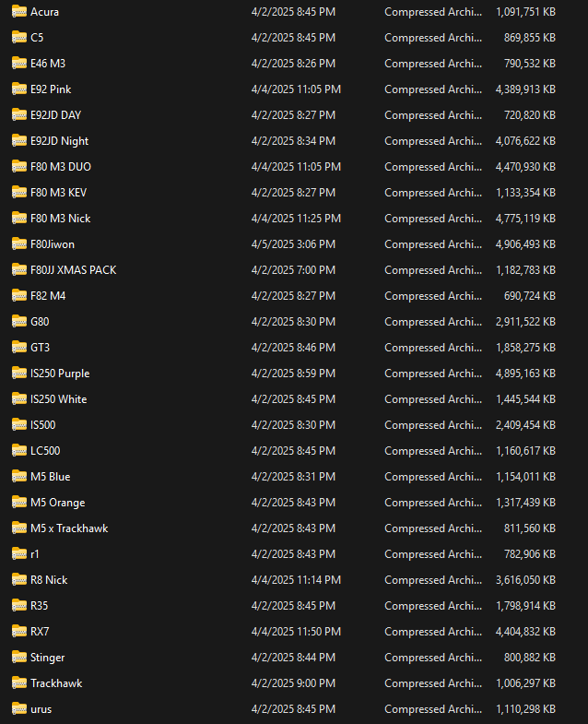This screenshot has width=588, height=724.
Task: Click size 1,858,275 KB
Action: coord(525,348)
